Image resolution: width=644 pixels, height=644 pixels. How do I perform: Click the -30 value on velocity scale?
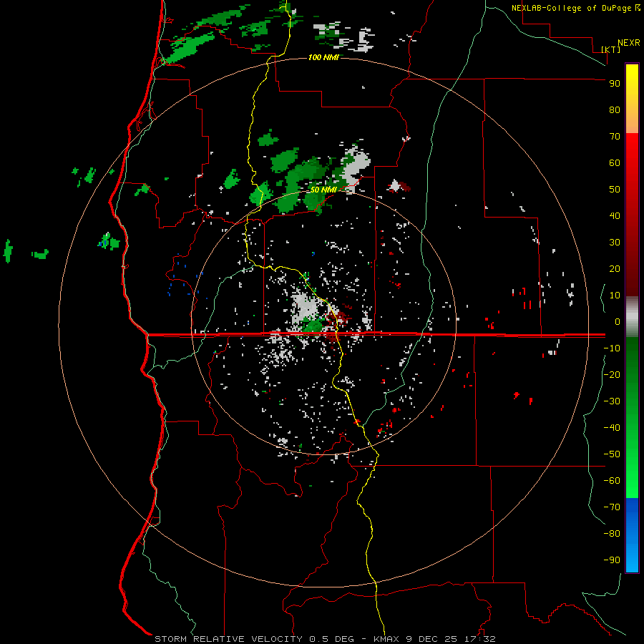coord(612,401)
